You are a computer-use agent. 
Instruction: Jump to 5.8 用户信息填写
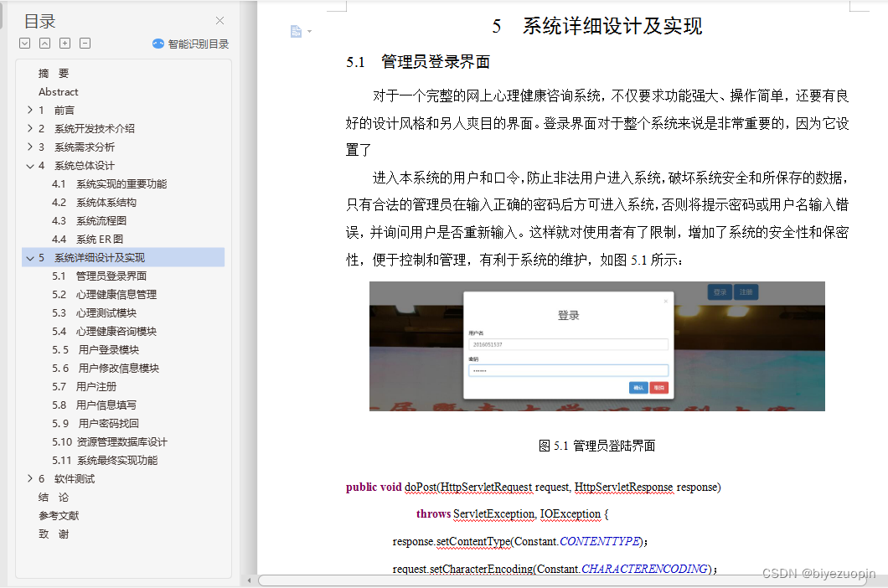pos(94,405)
